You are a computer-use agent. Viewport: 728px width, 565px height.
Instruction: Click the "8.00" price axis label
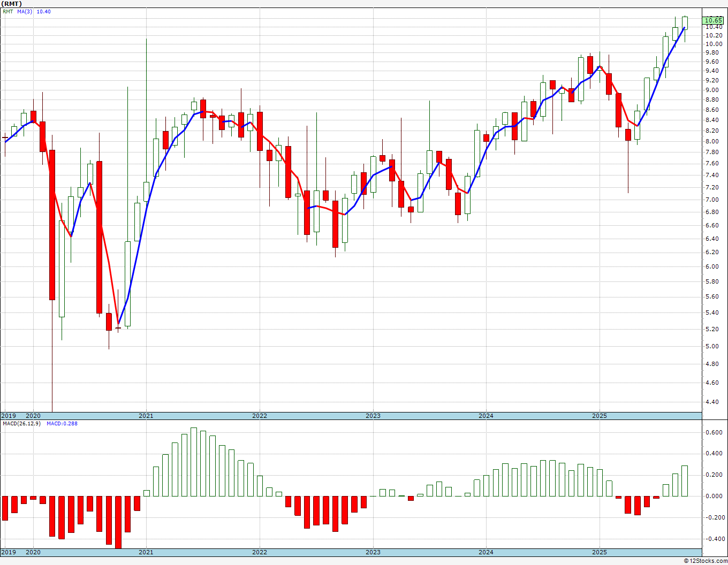(x=712, y=142)
